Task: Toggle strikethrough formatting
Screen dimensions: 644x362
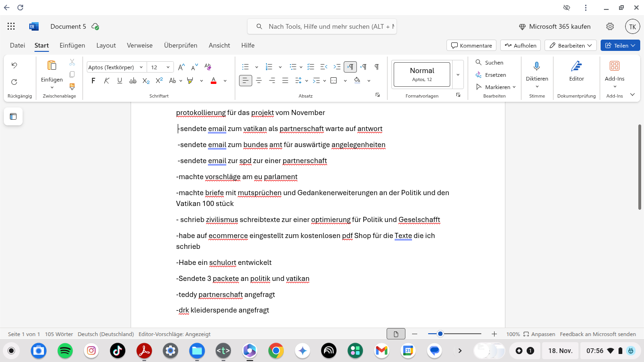Action: tap(133, 81)
